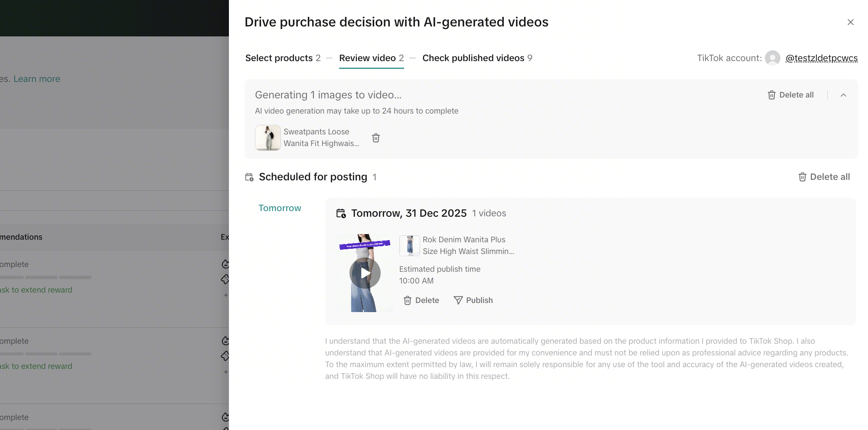
Task: Open the Select products step
Action: (x=283, y=58)
